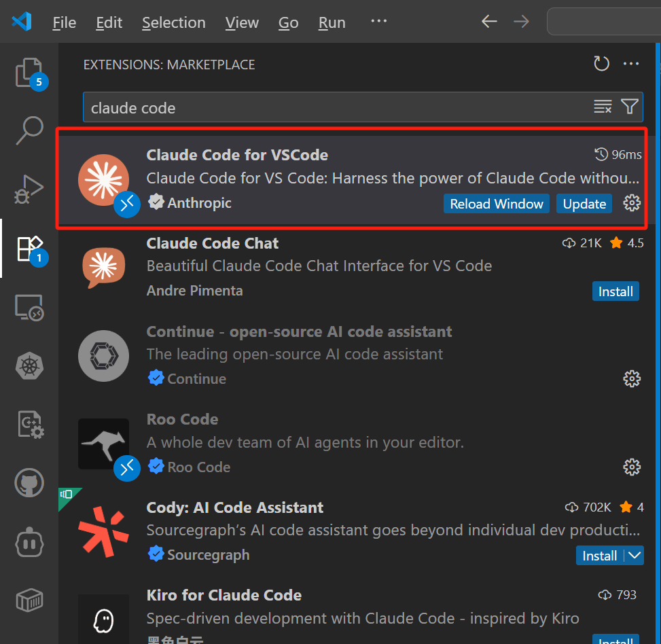Select Roo Code extension title
Screen dimensions: 661x644
[182, 419]
